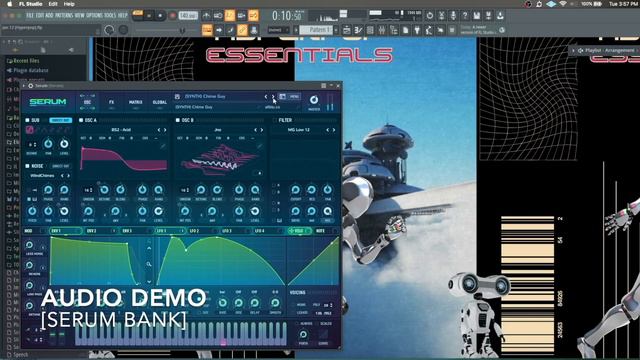Select next OSC A wavetable arrow
Viewport: 640px width, 360px height.
tap(165, 130)
